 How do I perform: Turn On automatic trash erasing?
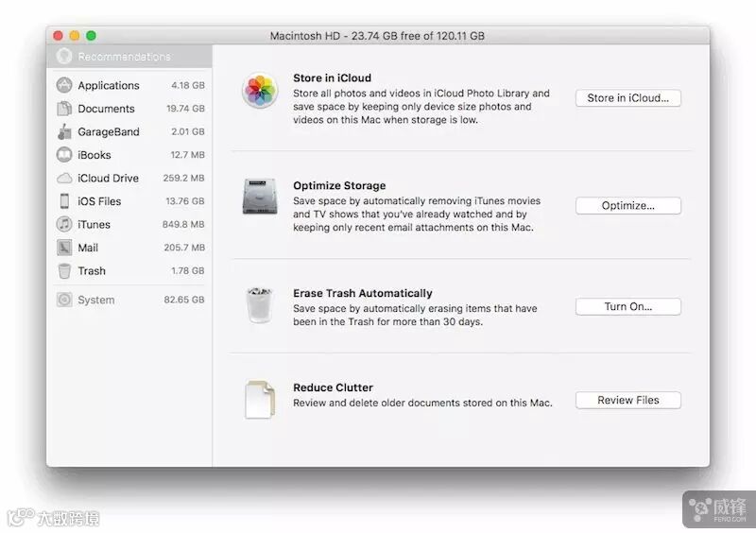point(627,307)
